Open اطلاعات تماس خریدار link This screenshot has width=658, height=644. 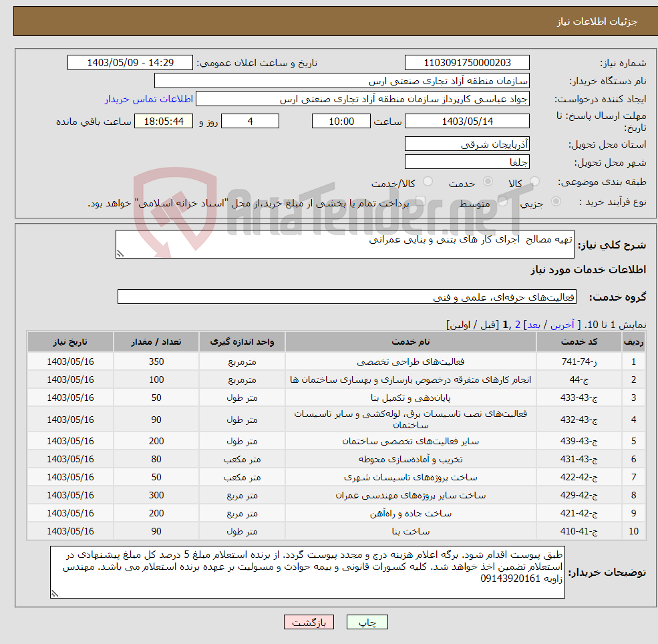[148, 99]
